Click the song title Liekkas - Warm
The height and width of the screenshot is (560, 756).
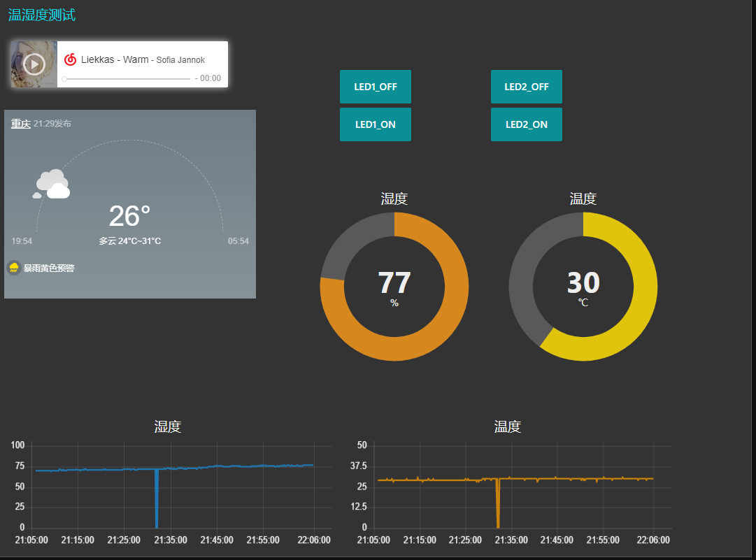[x=115, y=59]
